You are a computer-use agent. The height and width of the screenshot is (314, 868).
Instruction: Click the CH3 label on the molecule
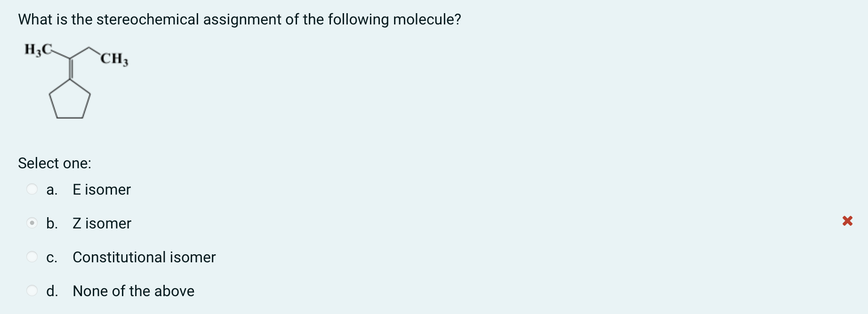(114, 58)
